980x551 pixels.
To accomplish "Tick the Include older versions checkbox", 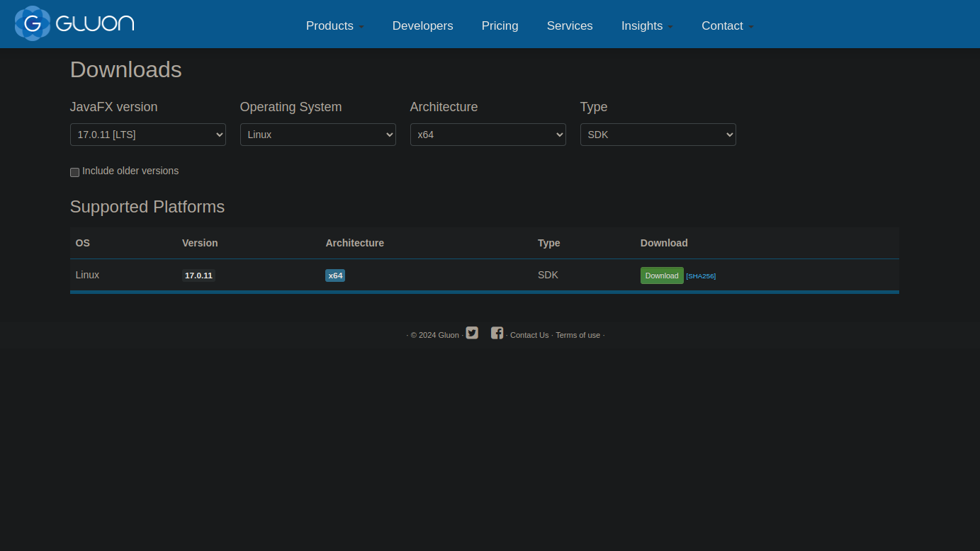I will click(74, 172).
